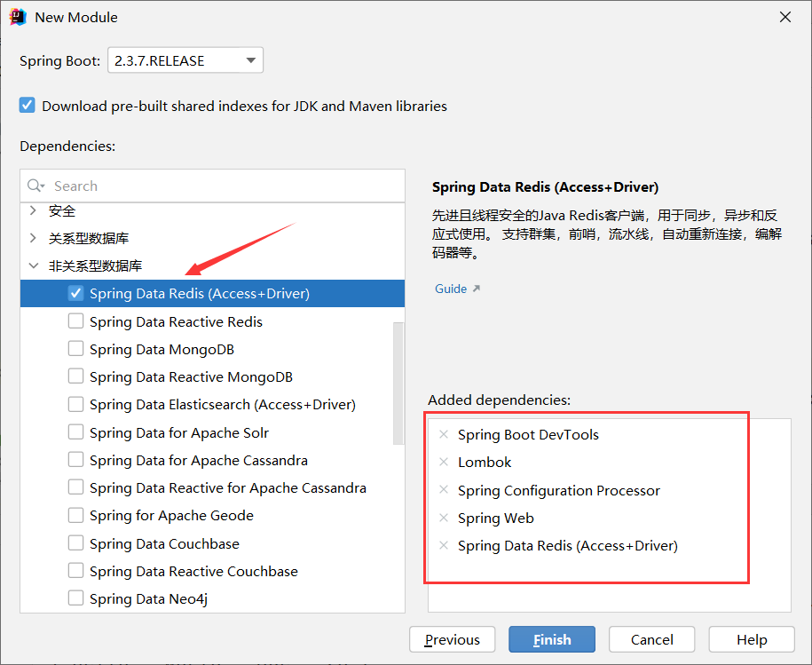The height and width of the screenshot is (665, 812).
Task: Select 'Spring Boot DevTools' entry text
Action: click(528, 434)
